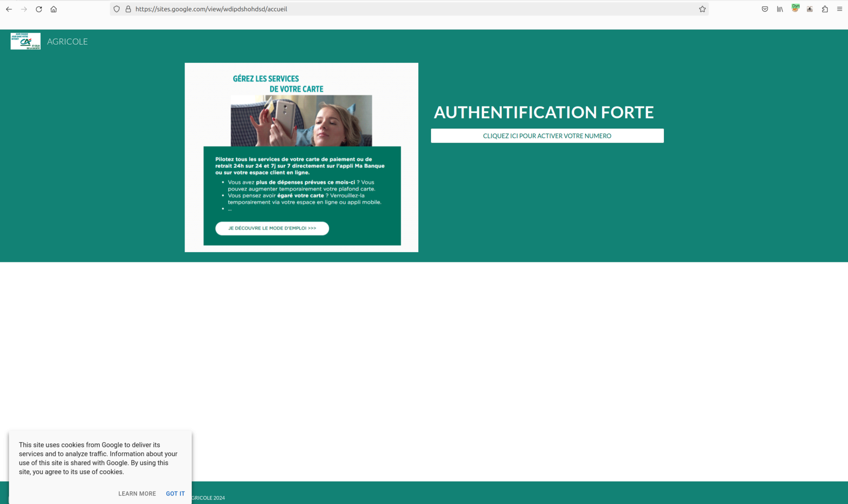Click 'Cliquez ici pour activer votre numero'

547,136
